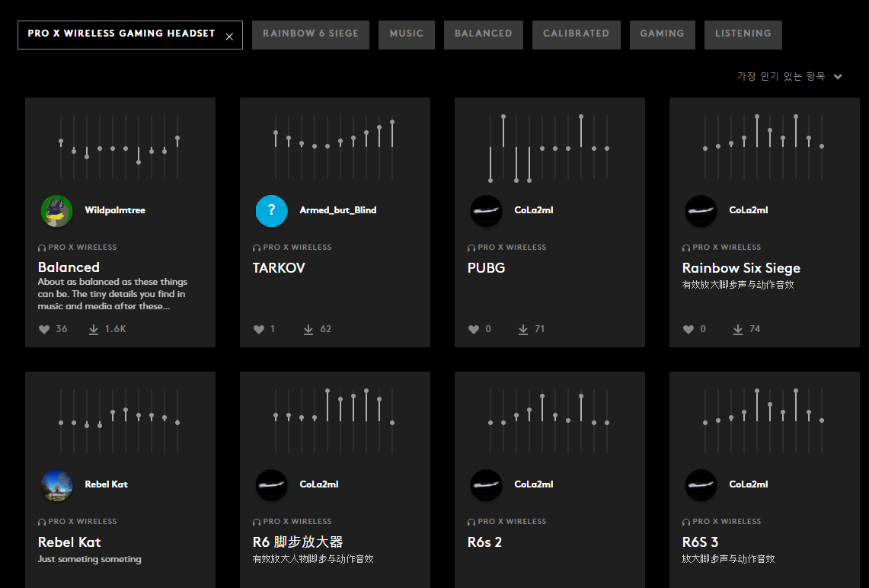Select the PRO X Wireless Gaming Headset filter chip
This screenshot has height=588, width=869.
click(x=130, y=35)
